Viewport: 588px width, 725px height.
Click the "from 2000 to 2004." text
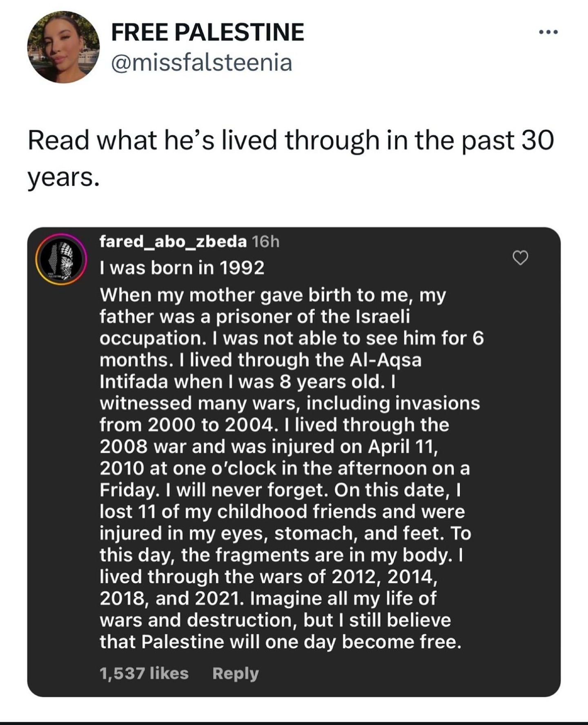click(186, 425)
